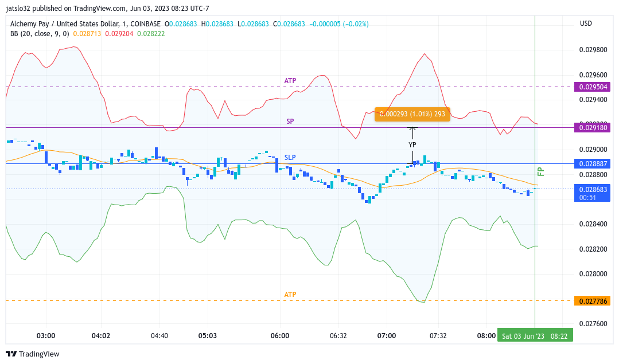This screenshot has height=364, width=619.
Task: Click the purple 0.029504 price label
Action: click(592, 87)
